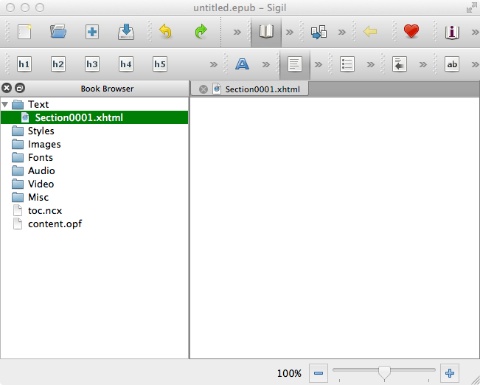
Task: Zoom out with the minus button
Action: (318, 373)
